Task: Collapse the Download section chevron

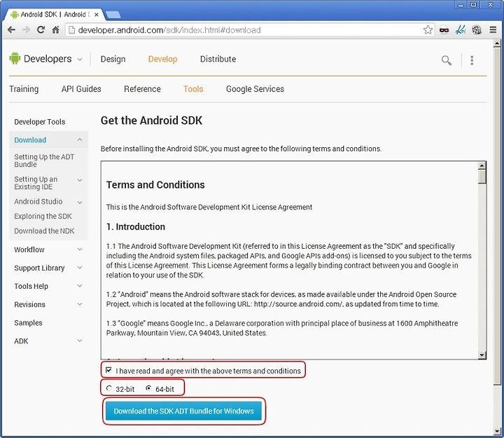Action: (x=80, y=139)
